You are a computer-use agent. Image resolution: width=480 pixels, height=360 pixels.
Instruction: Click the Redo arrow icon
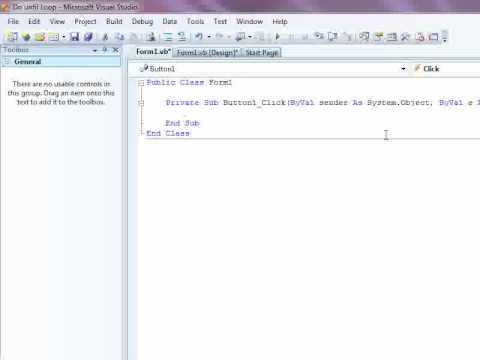coord(219,36)
